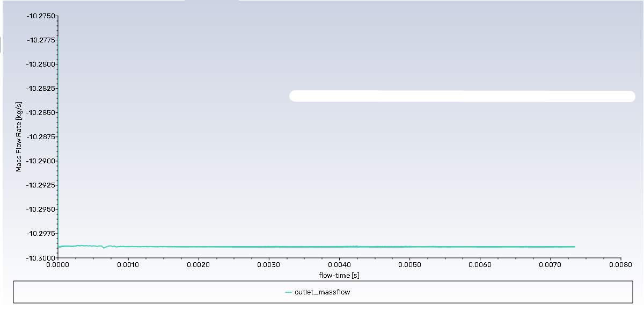Click the -10.2950 y-axis tick label
Screen dimensions: 644x310
click(x=40, y=210)
